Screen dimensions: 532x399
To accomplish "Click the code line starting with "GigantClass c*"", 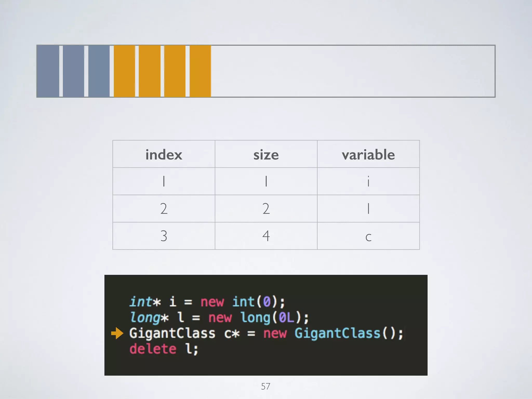I will tap(266, 333).
